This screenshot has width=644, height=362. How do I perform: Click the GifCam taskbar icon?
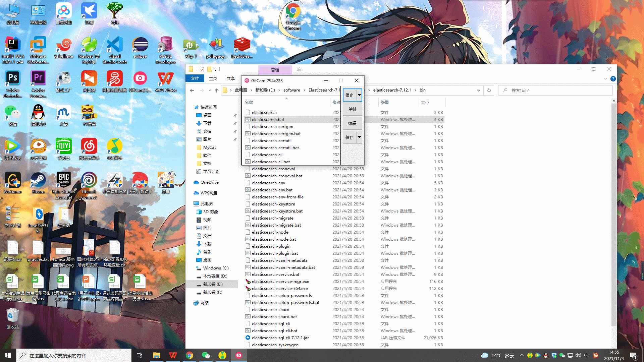click(238, 355)
